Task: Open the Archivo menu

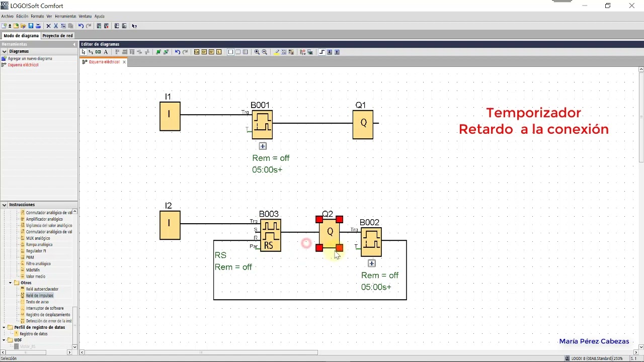Action: coord(8,16)
